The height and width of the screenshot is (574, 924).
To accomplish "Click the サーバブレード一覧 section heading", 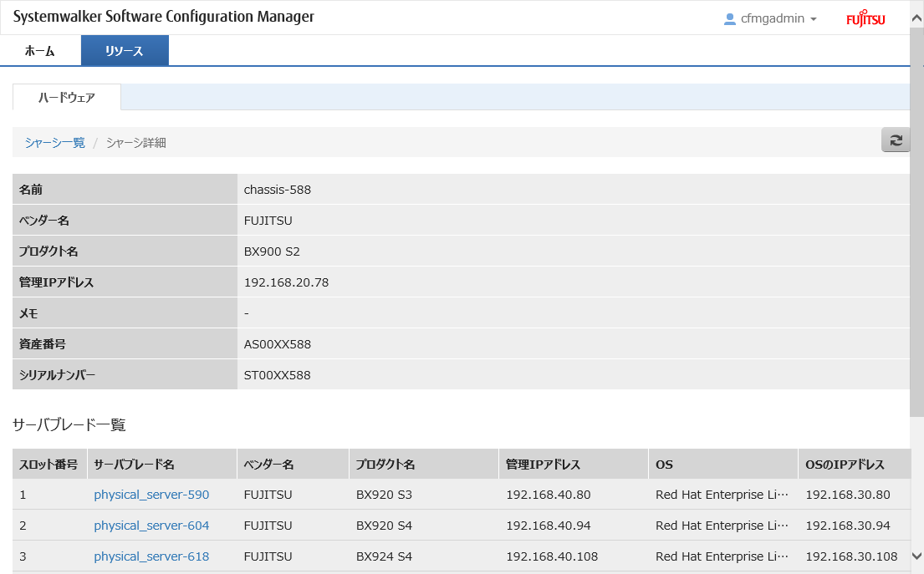I will click(x=69, y=424).
